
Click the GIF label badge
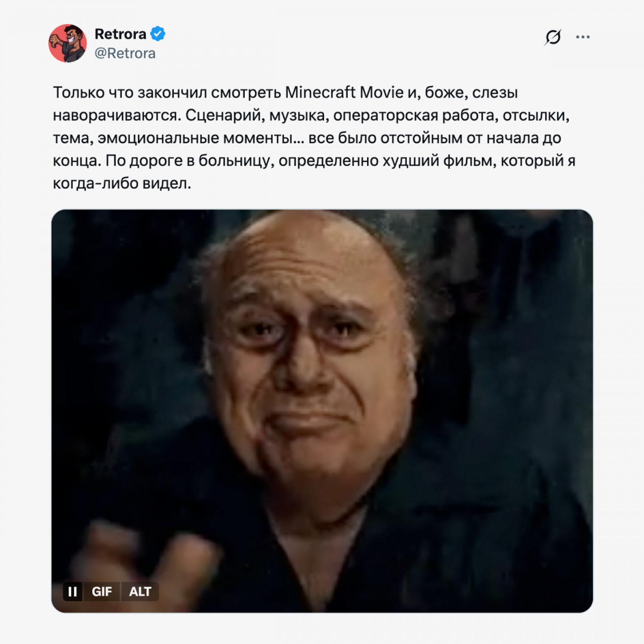(x=102, y=592)
